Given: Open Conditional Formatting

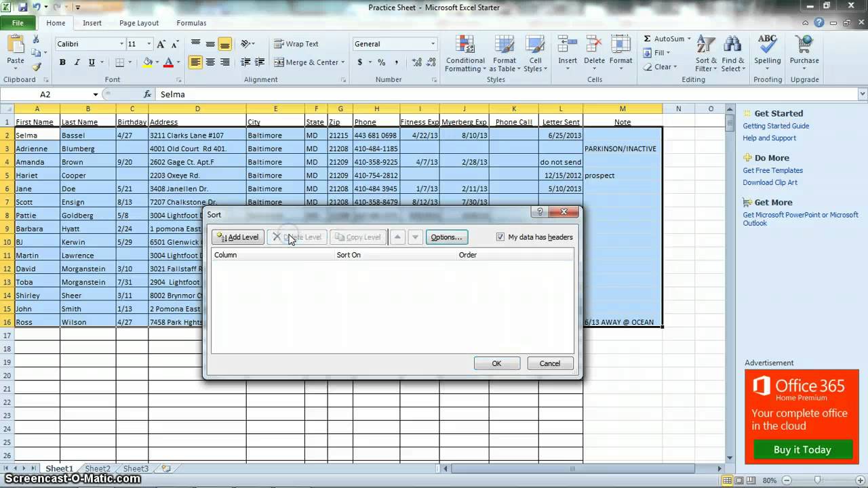Looking at the screenshot, I should tap(465, 54).
